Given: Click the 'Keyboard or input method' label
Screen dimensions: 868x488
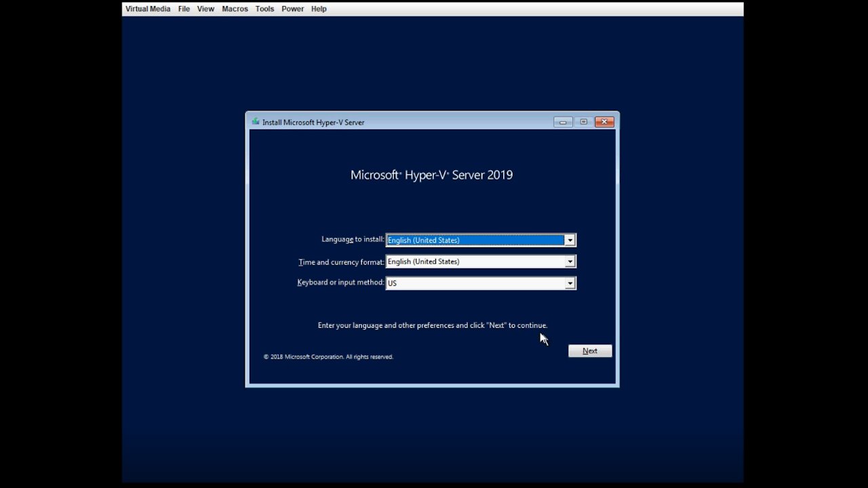Looking at the screenshot, I should tap(340, 282).
